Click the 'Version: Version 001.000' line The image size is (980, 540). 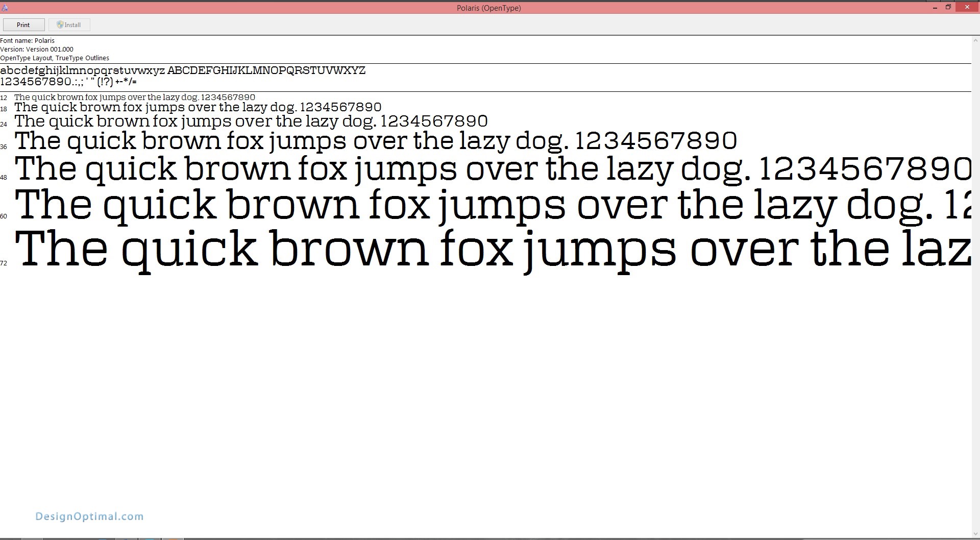tap(37, 49)
